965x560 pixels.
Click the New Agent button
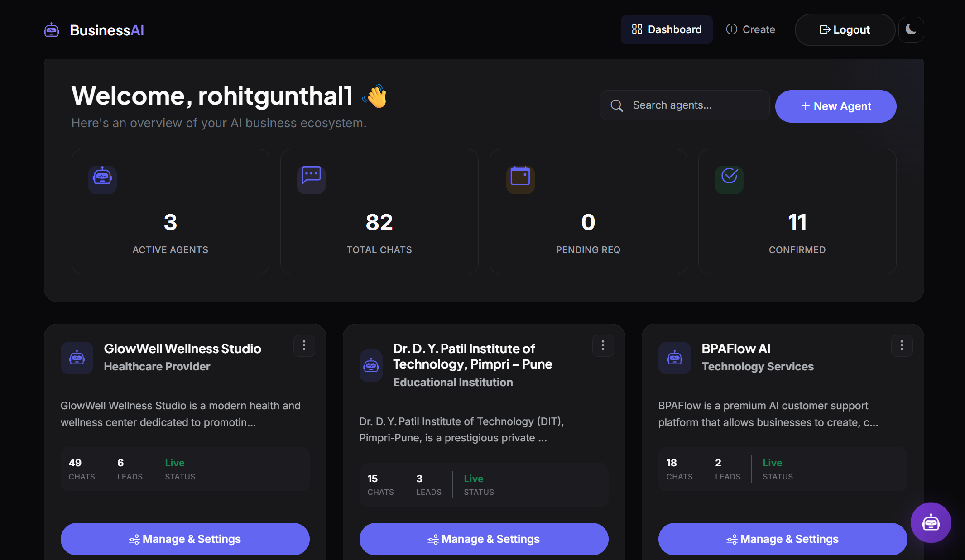[x=835, y=106]
